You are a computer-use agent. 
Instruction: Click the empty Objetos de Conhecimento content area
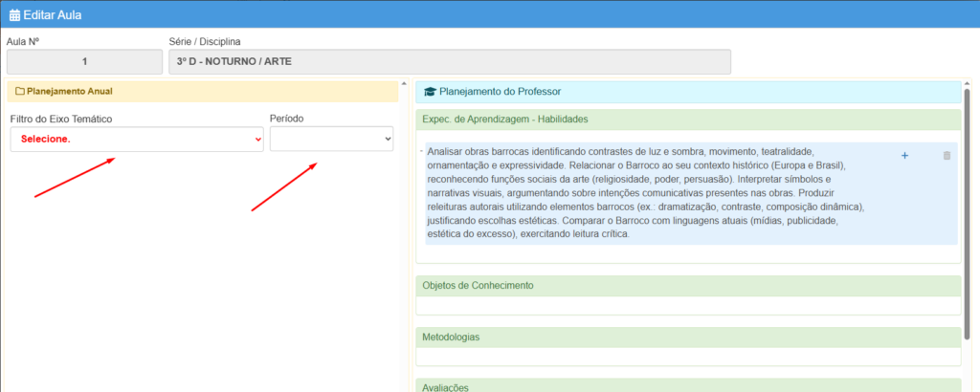[x=687, y=306]
